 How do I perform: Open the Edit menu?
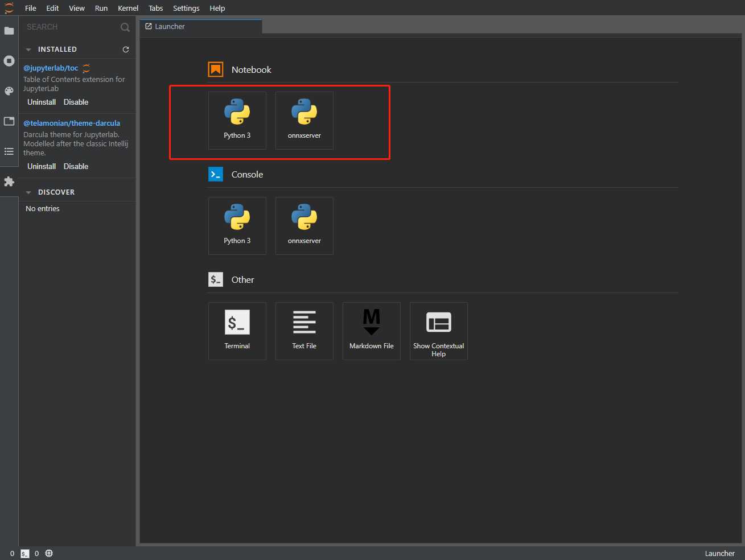(52, 8)
